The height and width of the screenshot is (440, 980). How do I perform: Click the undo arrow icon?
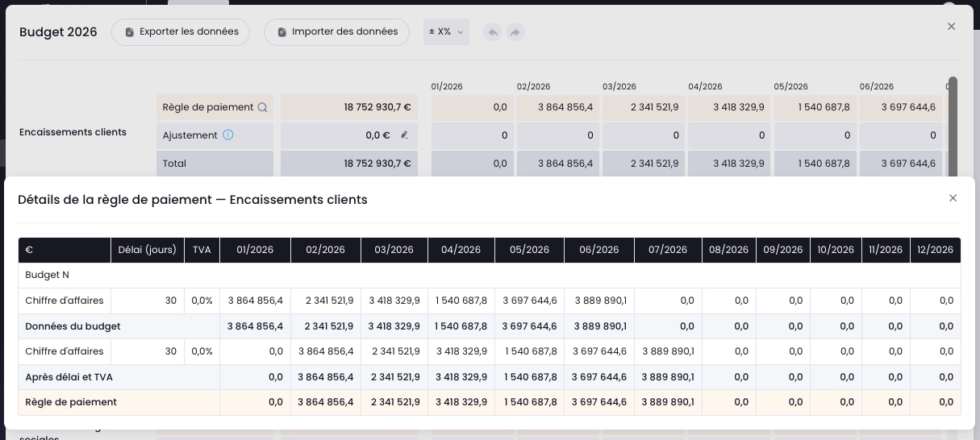tap(492, 32)
